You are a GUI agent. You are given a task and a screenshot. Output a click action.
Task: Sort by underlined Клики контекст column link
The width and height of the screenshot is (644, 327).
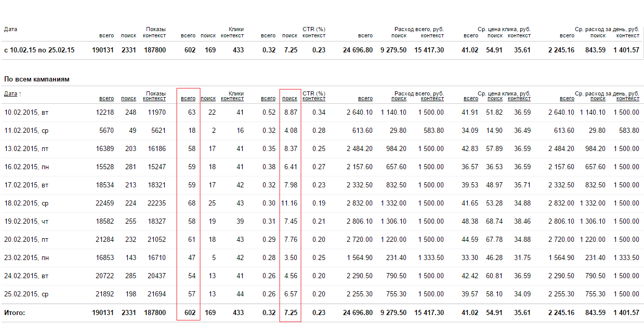tap(232, 99)
